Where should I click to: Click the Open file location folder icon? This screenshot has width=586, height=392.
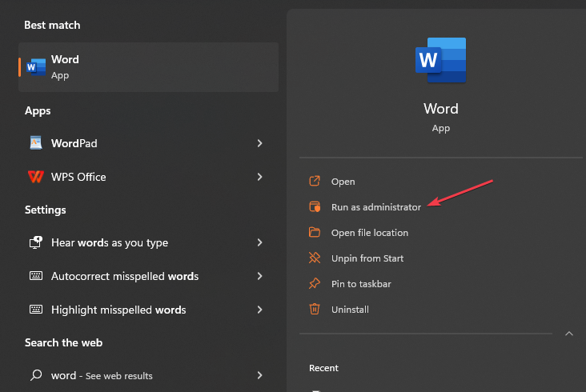(315, 232)
